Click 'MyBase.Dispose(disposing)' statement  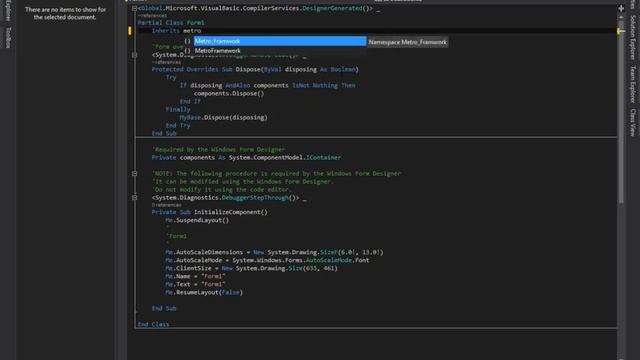pyautogui.click(x=224, y=118)
